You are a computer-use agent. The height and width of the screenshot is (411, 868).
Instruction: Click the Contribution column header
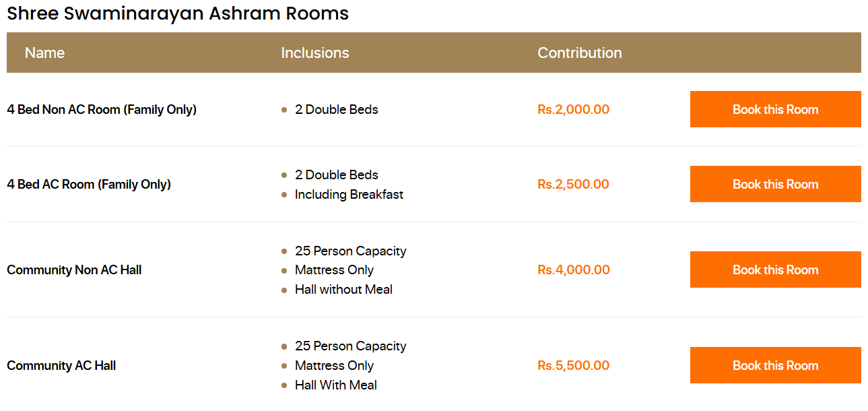579,53
